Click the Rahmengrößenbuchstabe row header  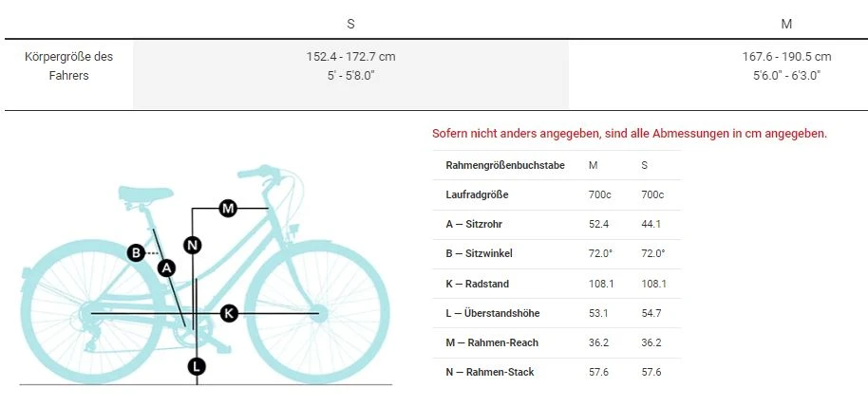[x=504, y=165]
